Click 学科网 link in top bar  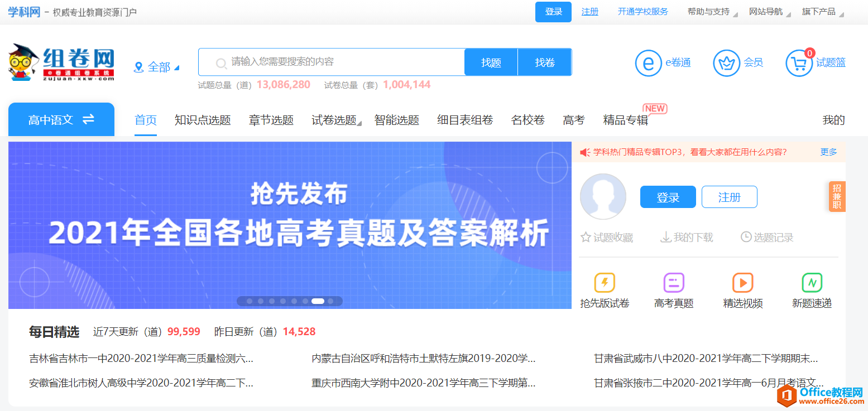coord(24,12)
